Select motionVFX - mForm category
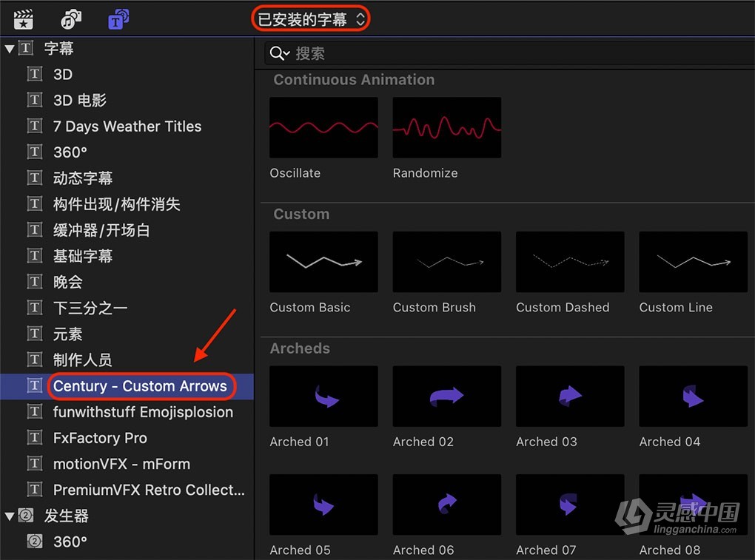755x560 pixels. pos(121,464)
